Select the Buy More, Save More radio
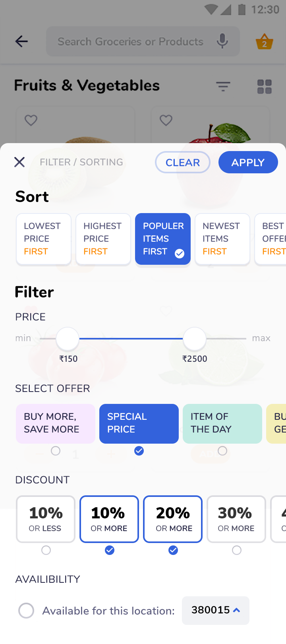 (56, 451)
